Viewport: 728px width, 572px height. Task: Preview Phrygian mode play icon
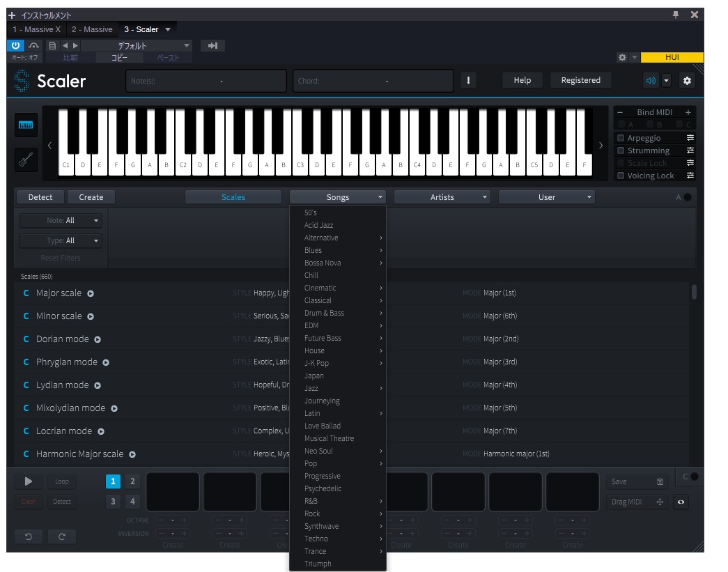(106, 362)
